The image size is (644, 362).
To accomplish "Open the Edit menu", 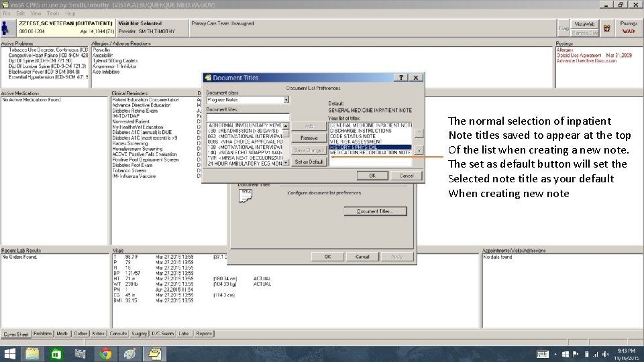I will (20, 13).
